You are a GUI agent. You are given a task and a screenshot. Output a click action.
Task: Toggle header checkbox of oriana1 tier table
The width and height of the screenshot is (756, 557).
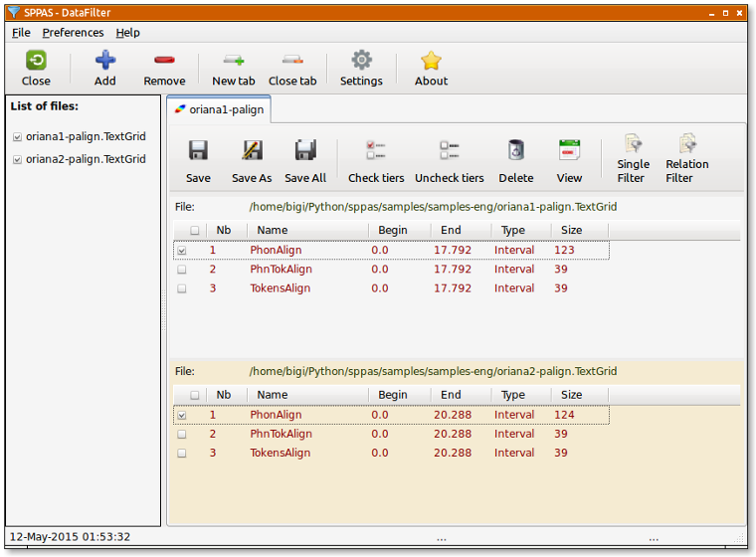click(x=194, y=231)
